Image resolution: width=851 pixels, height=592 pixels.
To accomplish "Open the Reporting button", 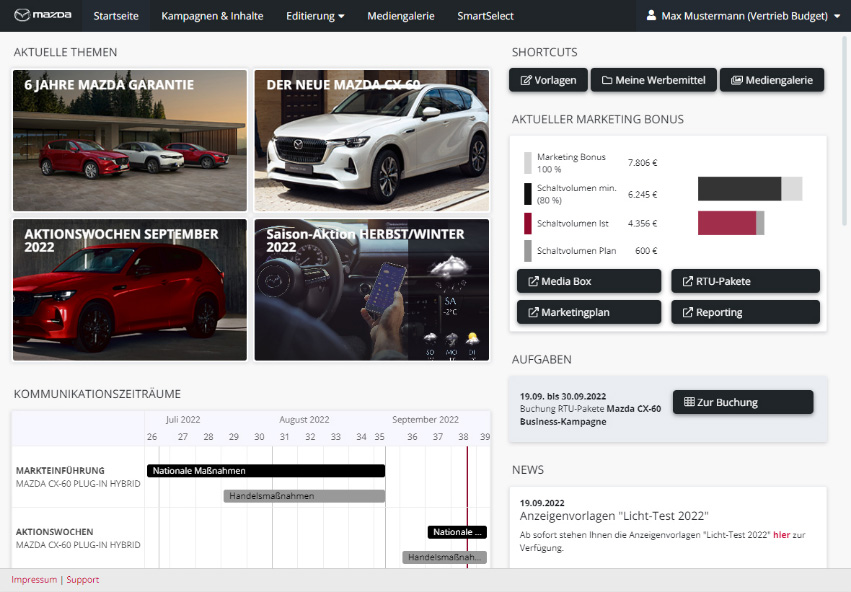I will click(x=745, y=312).
